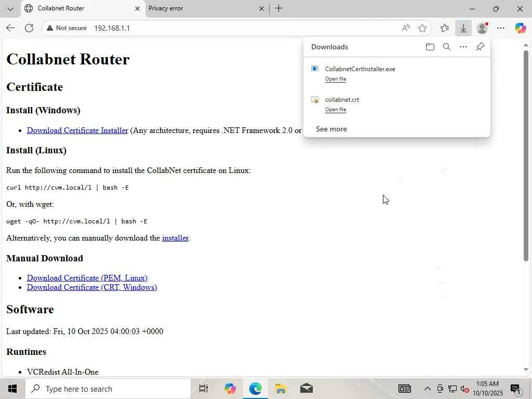Click the installer link
The image size is (532, 399).
pyautogui.click(x=175, y=238)
